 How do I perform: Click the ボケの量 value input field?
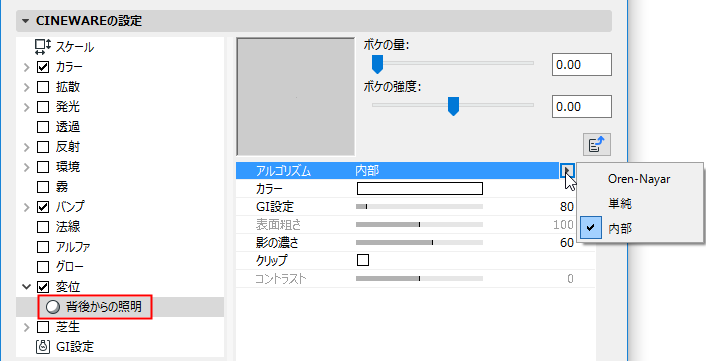click(x=582, y=64)
